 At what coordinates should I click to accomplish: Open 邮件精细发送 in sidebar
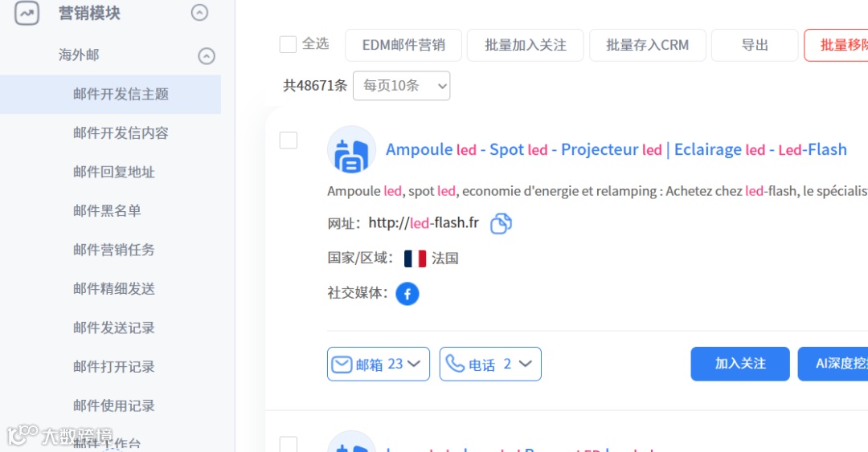(114, 289)
